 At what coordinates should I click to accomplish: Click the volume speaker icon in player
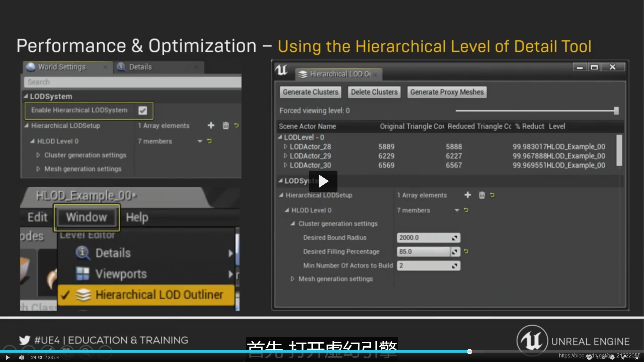(x=21, y=357)
